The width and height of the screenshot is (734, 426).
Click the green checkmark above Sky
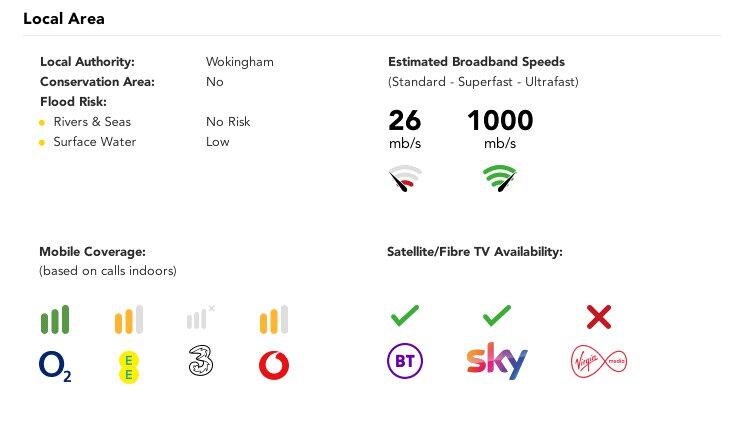click(496, 317)
